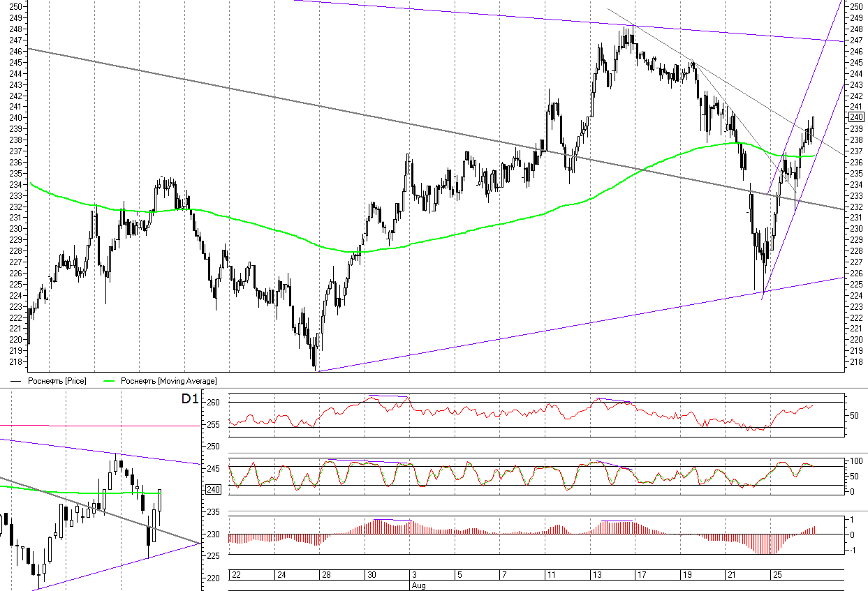This screenshot has height=591, width=868.
Task: Click the Роснефть [Price] legend entry
Action: tap(57, 381)
